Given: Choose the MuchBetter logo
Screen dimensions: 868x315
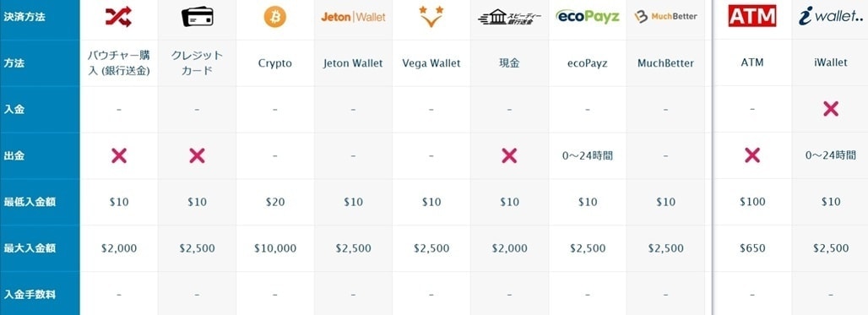Looking at the screenshot, I should (x=666, y=17).
